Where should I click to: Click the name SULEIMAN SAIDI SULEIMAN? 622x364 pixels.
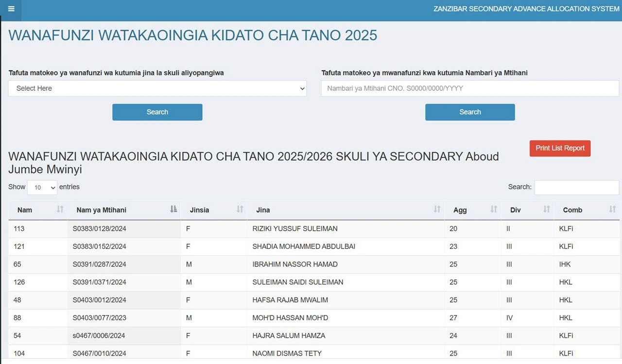tap(298, 282)
